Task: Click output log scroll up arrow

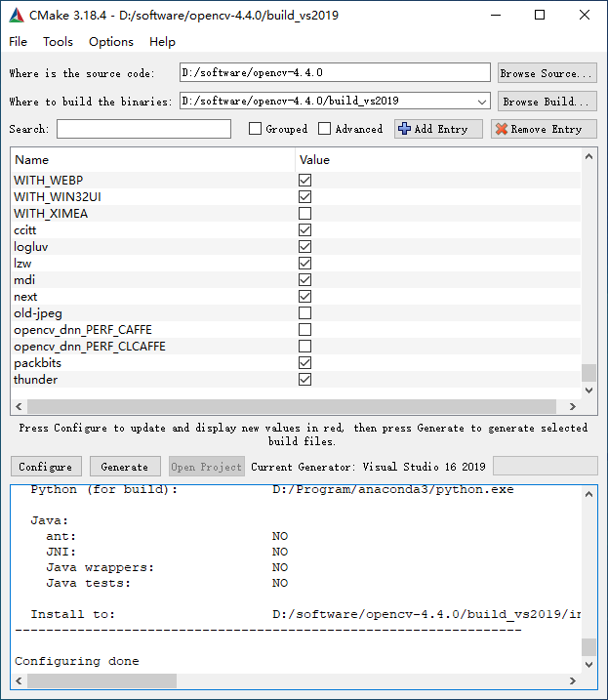Action: (x=588, y=494)
